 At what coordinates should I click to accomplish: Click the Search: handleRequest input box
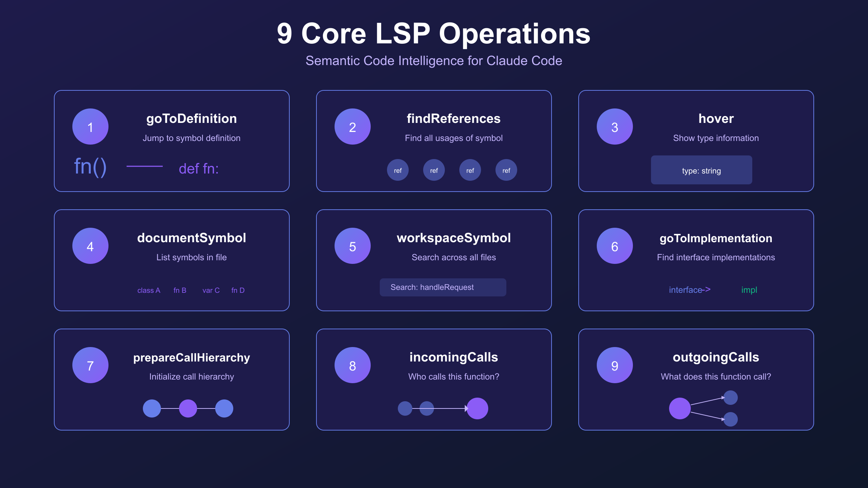443,287
